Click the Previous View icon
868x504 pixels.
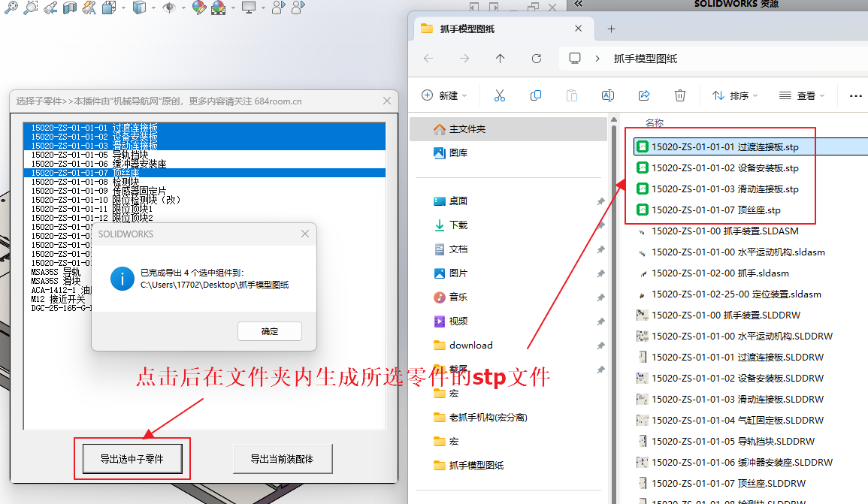[x=50, y=8]
